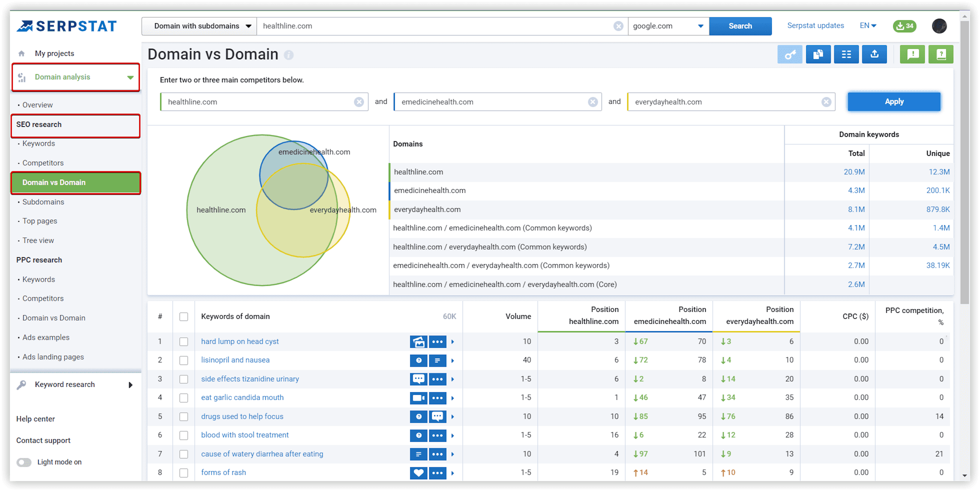Click the Domain analysis chart icon

(x=22, y=77)
